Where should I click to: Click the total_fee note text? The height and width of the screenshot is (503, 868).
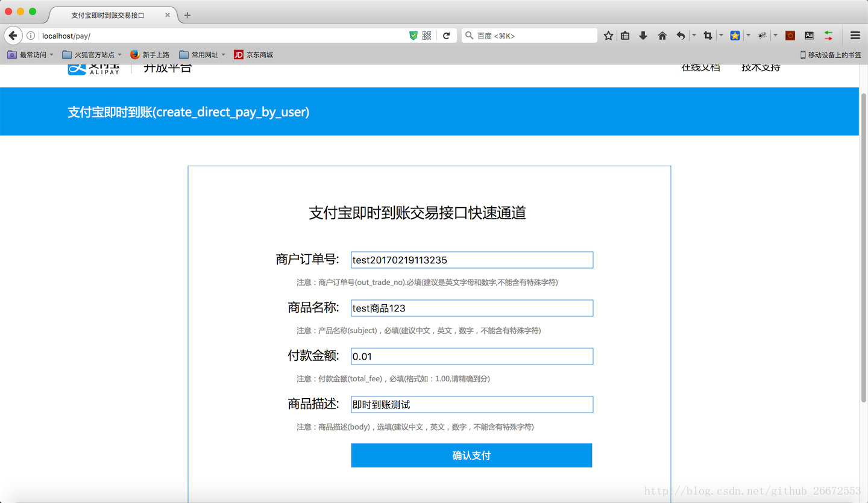pos(393,379)
